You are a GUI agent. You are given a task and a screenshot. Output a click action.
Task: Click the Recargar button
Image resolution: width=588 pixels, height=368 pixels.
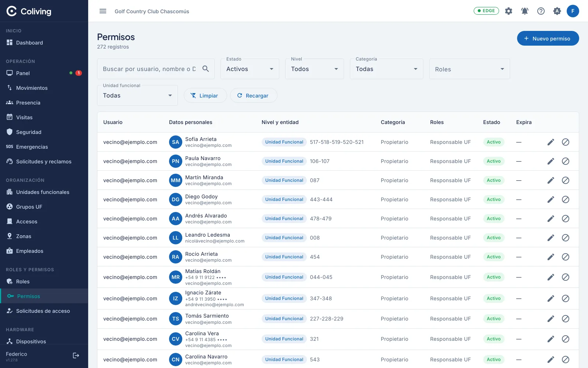pos(254,95)
